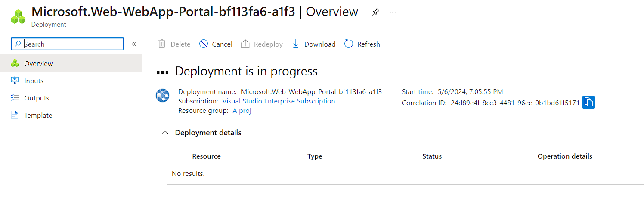Screen dimensions: 644x203
Task: Click the Search input field
Action: pos(68,44)
